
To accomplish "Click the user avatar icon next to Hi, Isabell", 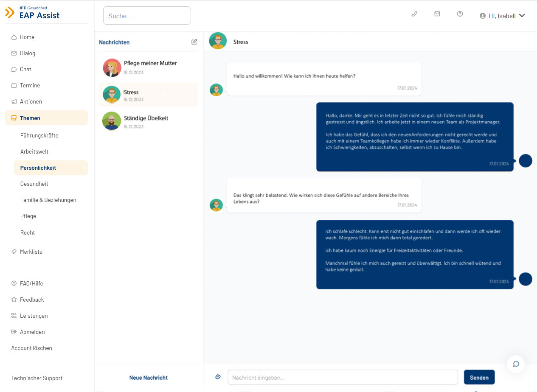I will pos(482,16).
